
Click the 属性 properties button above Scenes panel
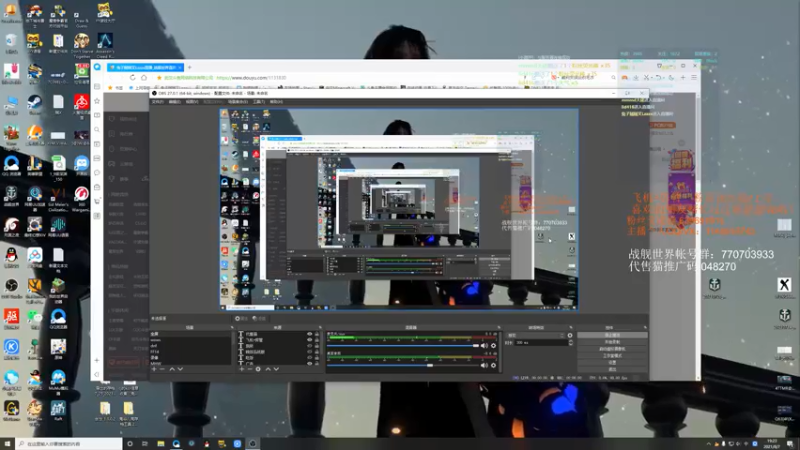click(x=241, y=318)
